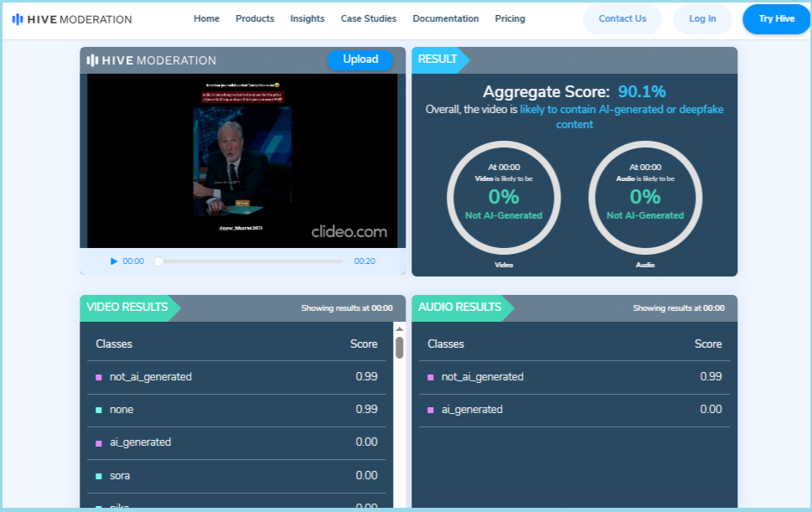Click the VIDEO RESULTS header label
812x512 pixels.
coord(127,308)
